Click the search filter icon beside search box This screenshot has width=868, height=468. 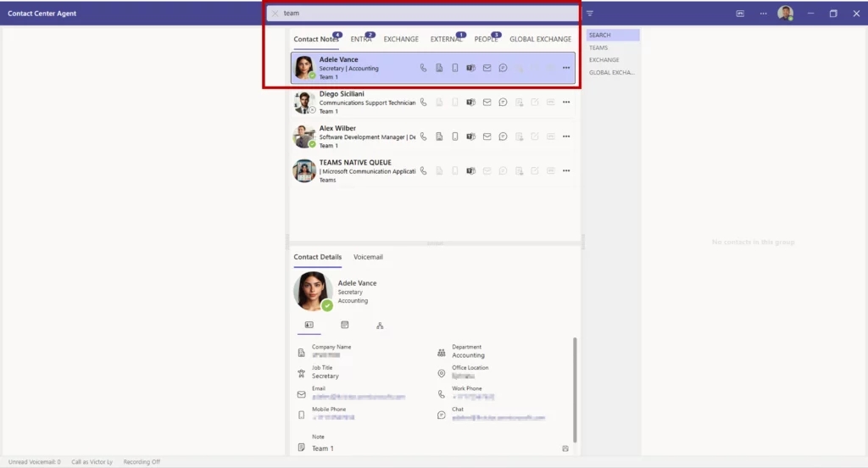point(590,14)
